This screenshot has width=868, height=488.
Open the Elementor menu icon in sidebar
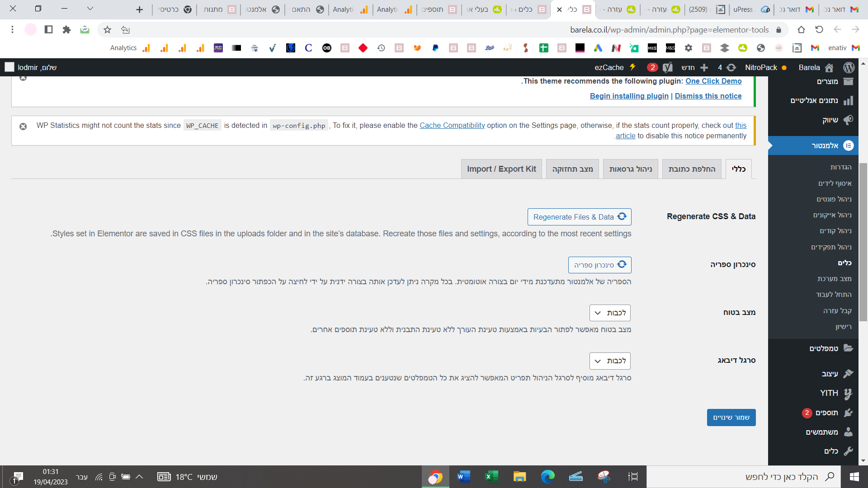pyautogui.click(x=849, y=145)
